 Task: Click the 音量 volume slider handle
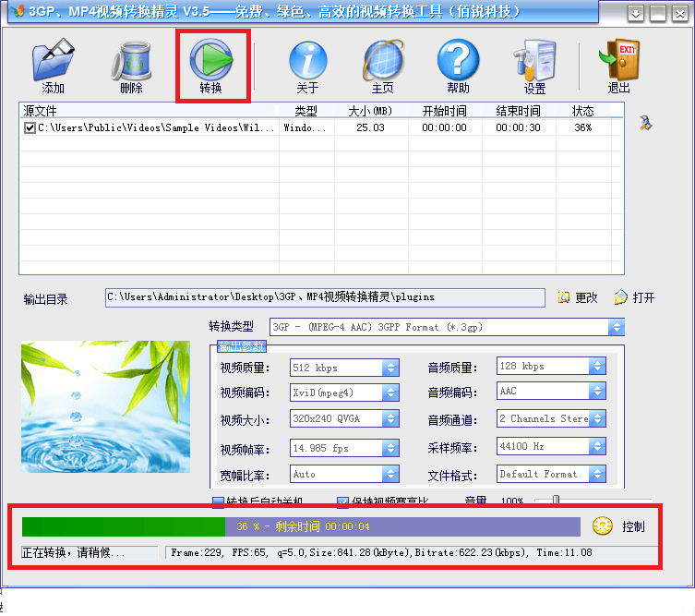tap(556, 501)
